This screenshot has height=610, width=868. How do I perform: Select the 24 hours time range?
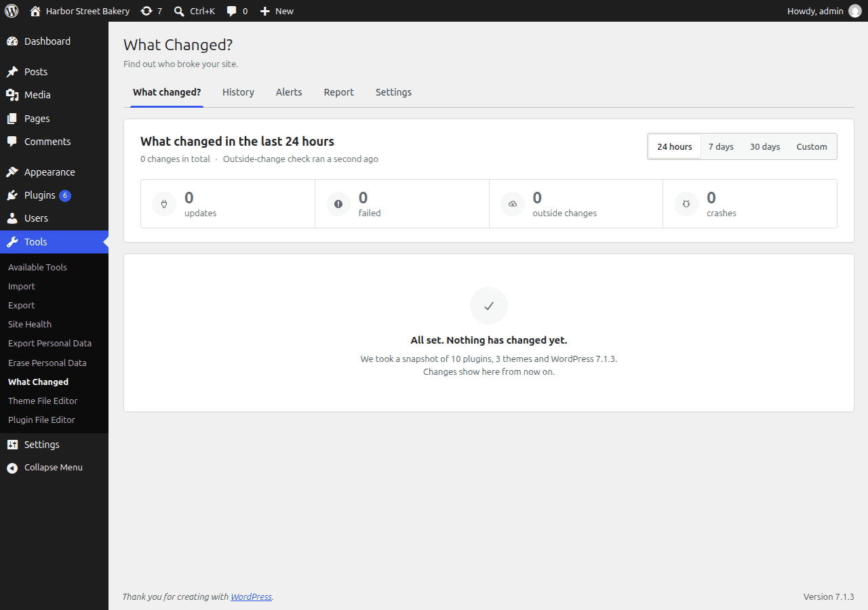675,146
